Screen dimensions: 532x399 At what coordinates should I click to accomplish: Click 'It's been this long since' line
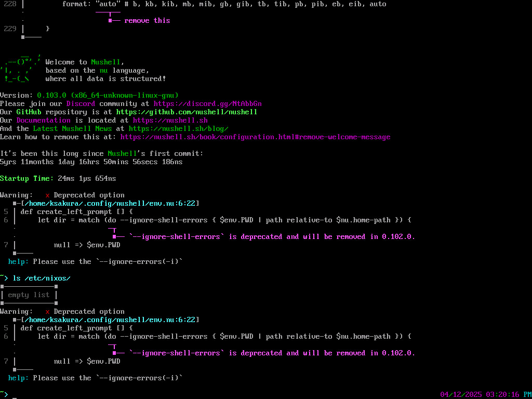tap(102, 154)
